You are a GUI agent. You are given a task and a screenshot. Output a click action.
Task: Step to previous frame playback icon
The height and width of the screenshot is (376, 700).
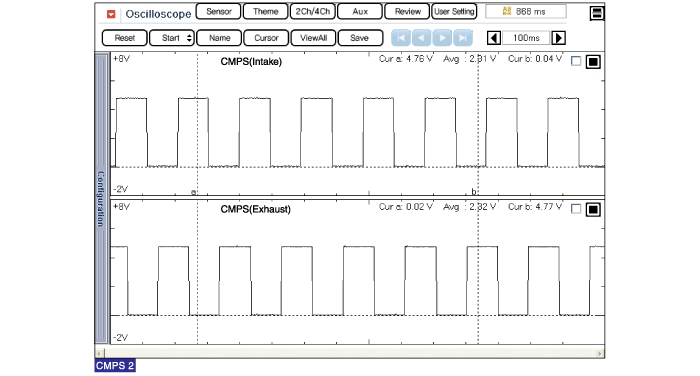click(x=421, y=38)
